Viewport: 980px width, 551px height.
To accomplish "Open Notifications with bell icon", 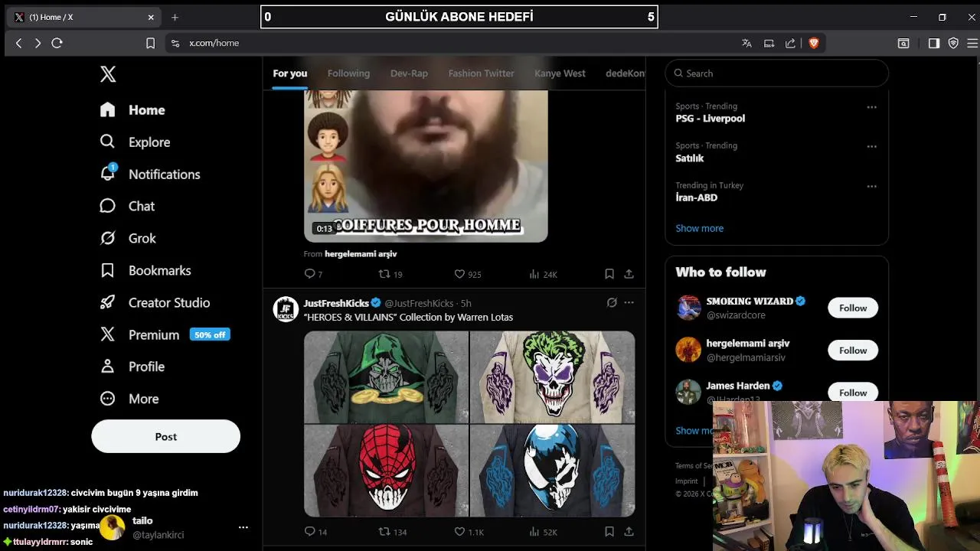I will coord(150,174).
